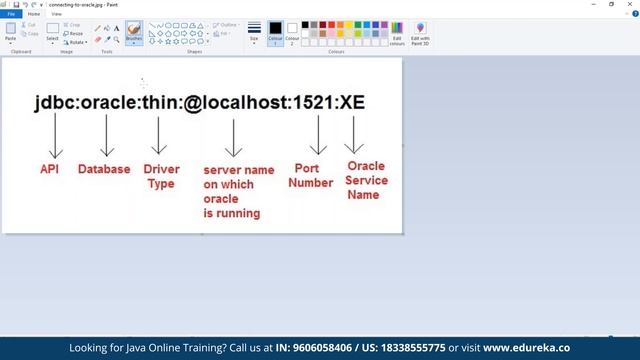This screenshot has width=640, height=360.
Task: Choose the Right arrow shape
Action: click(x=184, y=33)
